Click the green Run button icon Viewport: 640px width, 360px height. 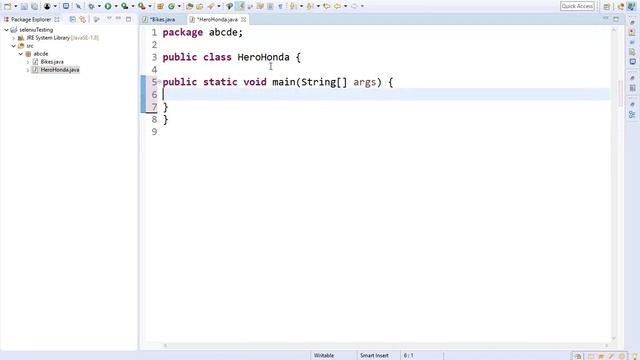[x=108, y=6]
